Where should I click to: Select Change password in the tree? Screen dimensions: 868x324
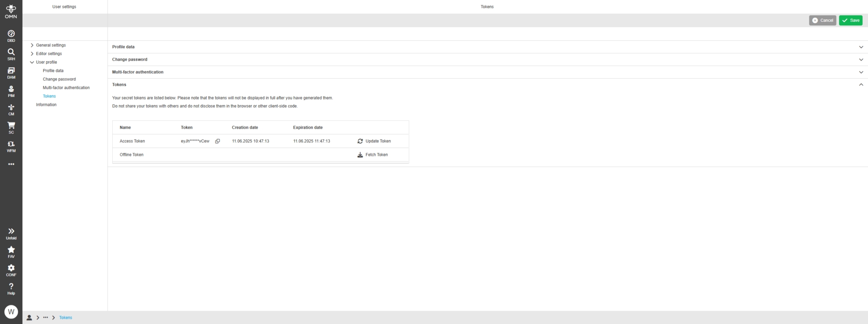pos(59,79)
